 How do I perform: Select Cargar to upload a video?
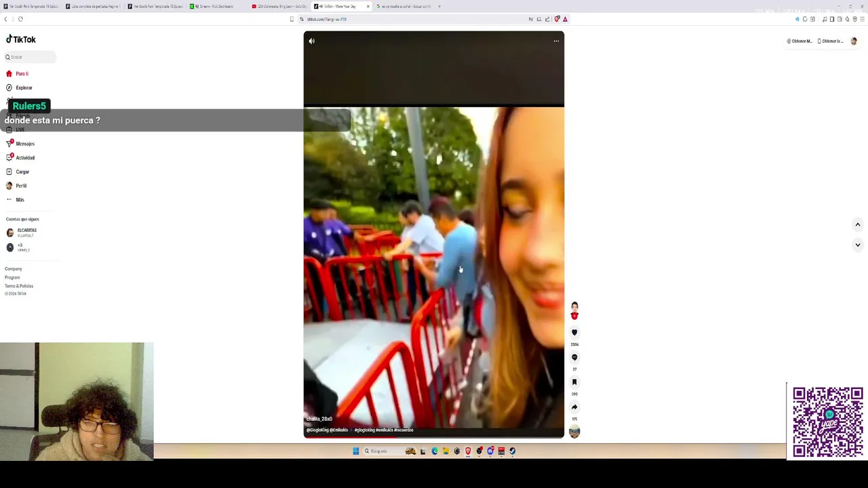[18, 171]
